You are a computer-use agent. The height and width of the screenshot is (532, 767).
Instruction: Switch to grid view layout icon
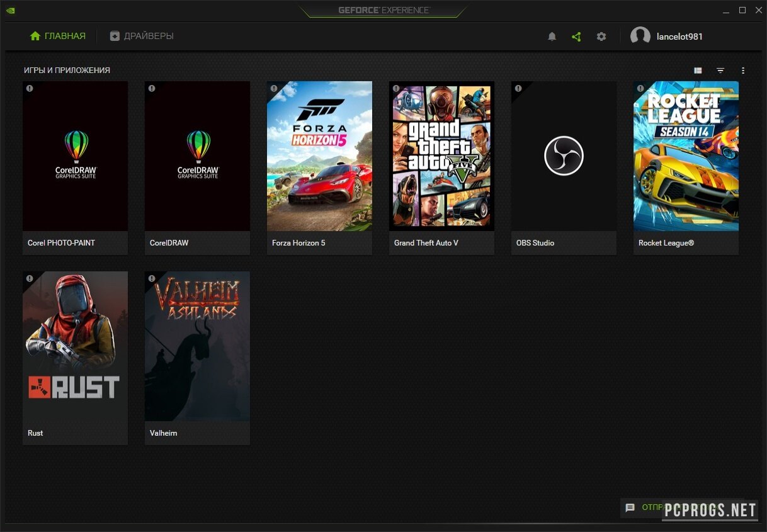[698, 71]
